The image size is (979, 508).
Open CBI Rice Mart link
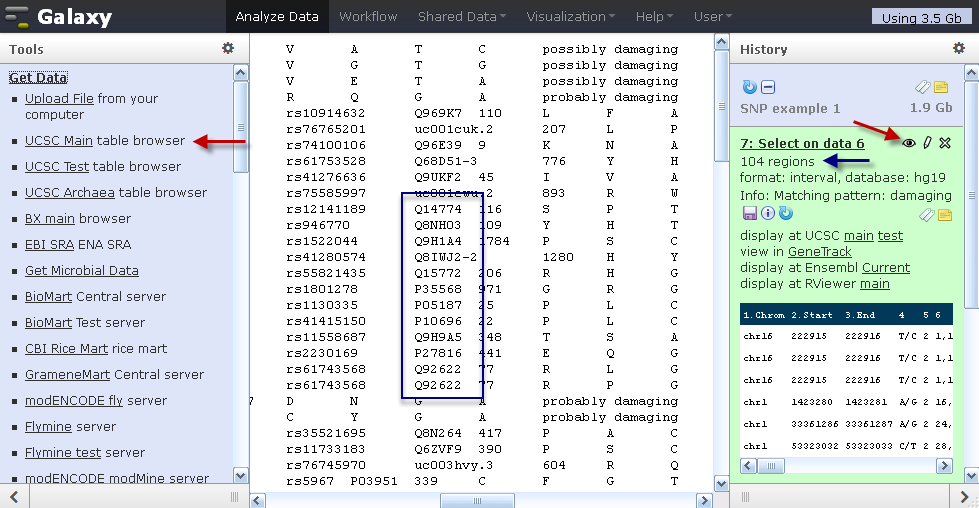click(x=66, y=349)
